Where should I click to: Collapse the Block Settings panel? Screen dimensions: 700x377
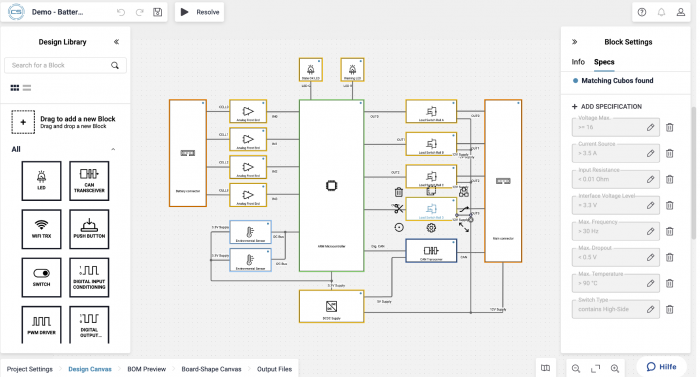tap(575, 42)
